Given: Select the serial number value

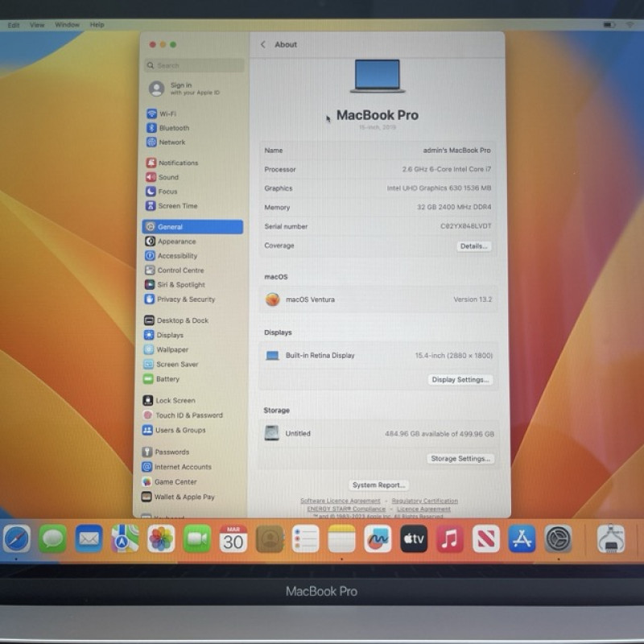Looking at the screenshot, I should tap(466, 226).
